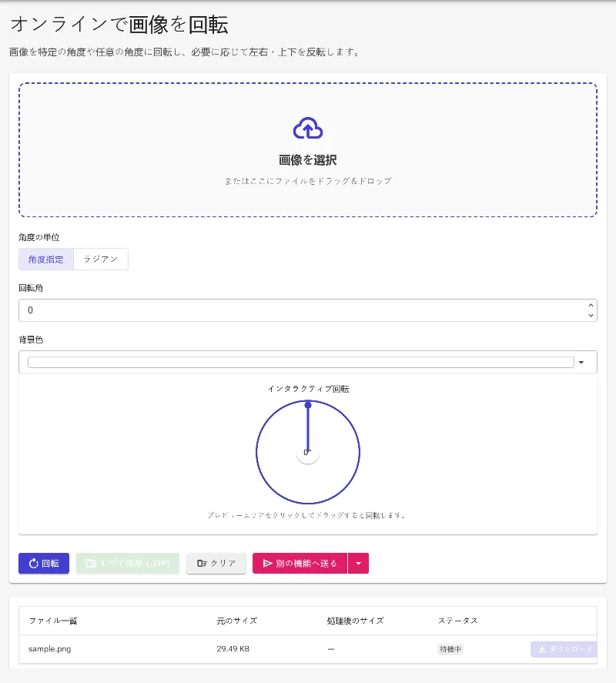Click the インタラクティブ回転 label
Viewport: 616px width, 683px height.
308,389
